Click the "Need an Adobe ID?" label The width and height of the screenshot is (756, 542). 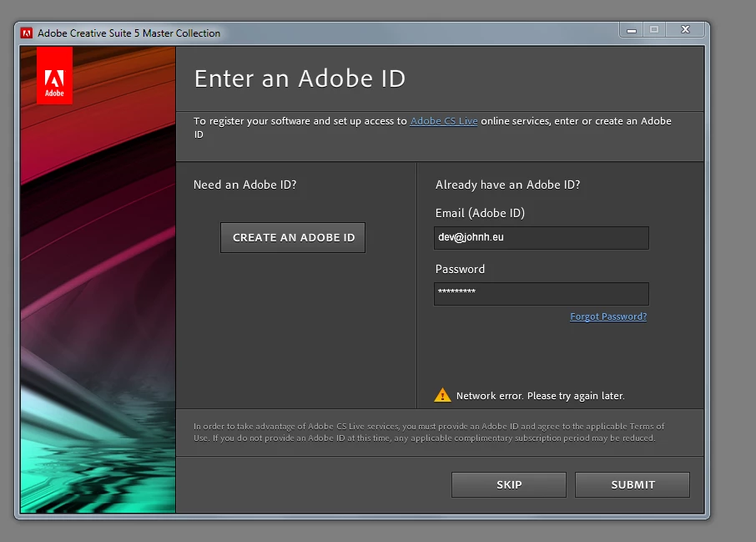point(245,185)
